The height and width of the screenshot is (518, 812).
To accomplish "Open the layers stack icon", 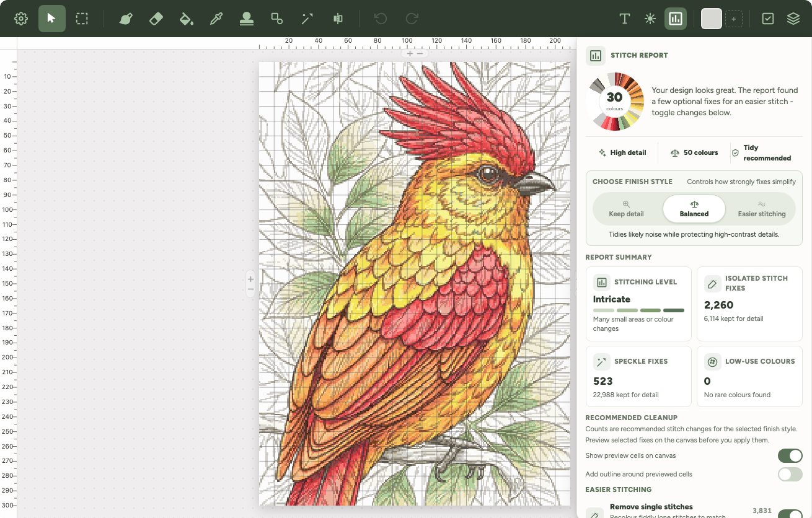I will click(793, 19).
